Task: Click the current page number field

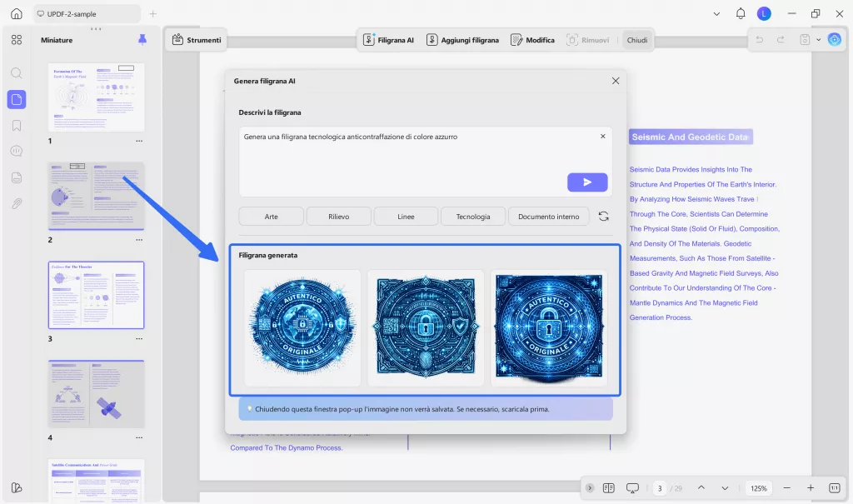Action: tap(660, 488)
